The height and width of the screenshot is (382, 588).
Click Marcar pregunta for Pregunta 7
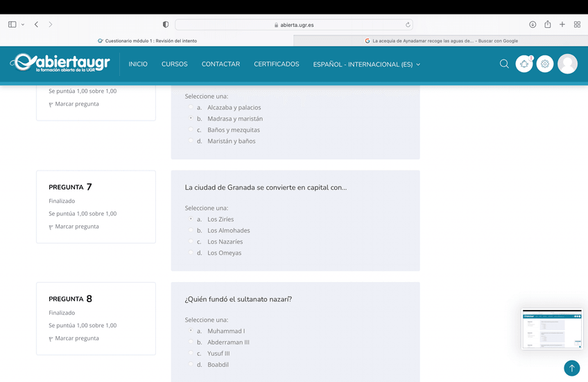[74, 227]
